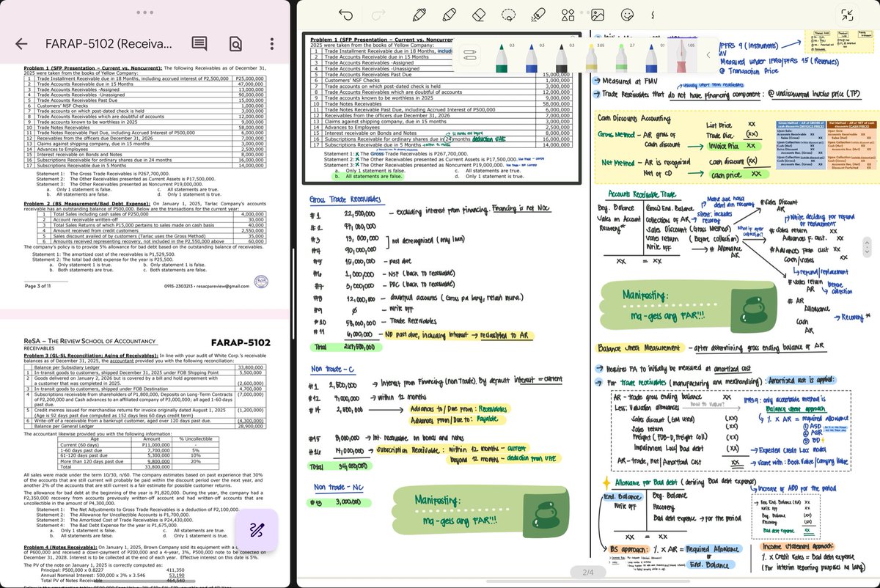This screenshot has width=880, height=588.
Task: Select the lasso selection tool
Action: coord(507,15)
